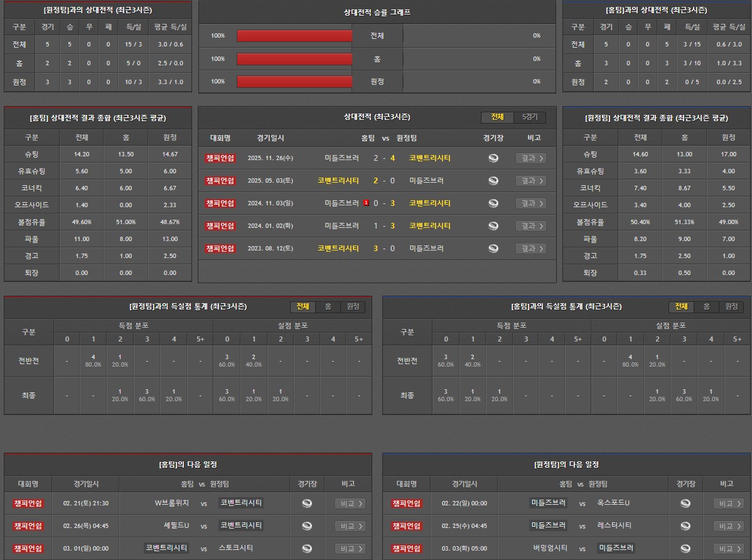752x560 pixels.
Task: Select 전체 in head-to-head record filter
Action: (497, 117)
